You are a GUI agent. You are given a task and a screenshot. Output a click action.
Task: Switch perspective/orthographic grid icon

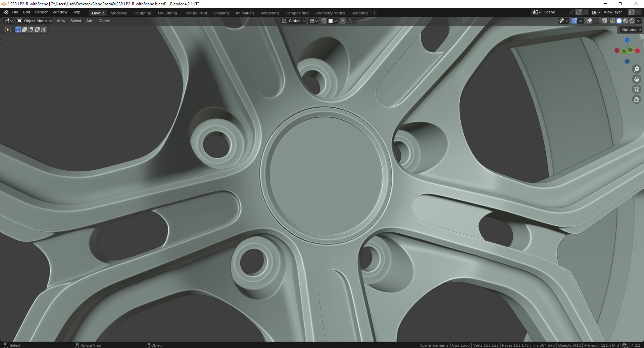pos(637,99)
